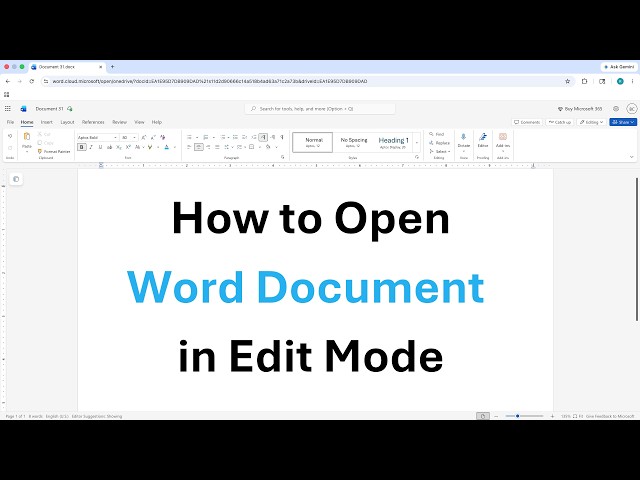Adjust the zoom slider in status bar
Screen dimensions: 640x480
[x=524, y=416]
